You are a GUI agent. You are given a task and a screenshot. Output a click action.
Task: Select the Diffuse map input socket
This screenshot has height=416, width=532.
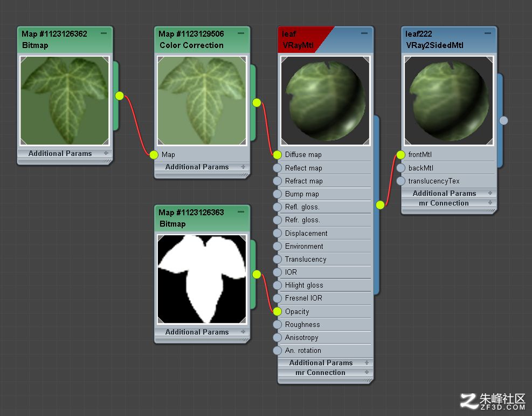pos(277,155)
